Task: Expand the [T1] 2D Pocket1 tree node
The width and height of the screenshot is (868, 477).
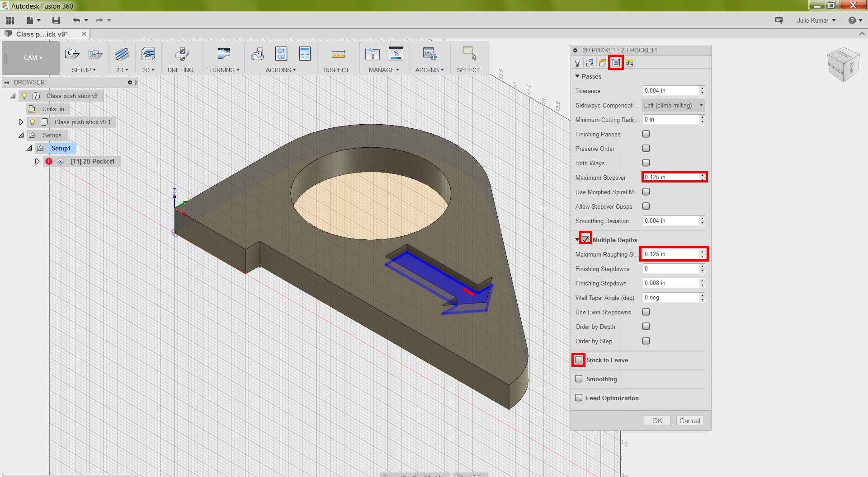Action: (x=37, y=161)
